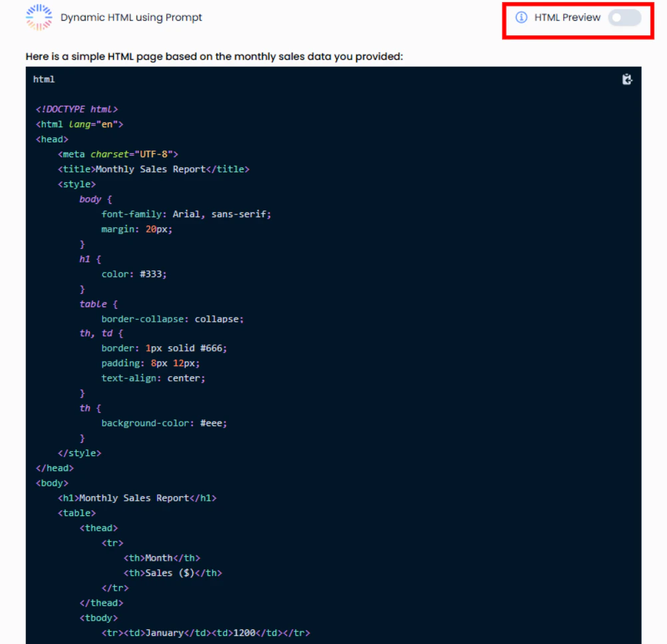This screenshot has height=644, width=667.
Task: Click the "Dynamic HTML using Prompt" title
Action: pyautogui.click(x=130, y=17)
